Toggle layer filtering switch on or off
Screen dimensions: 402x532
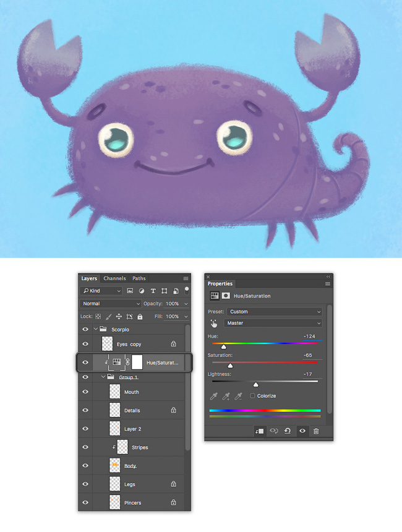[x=187, y=290]
